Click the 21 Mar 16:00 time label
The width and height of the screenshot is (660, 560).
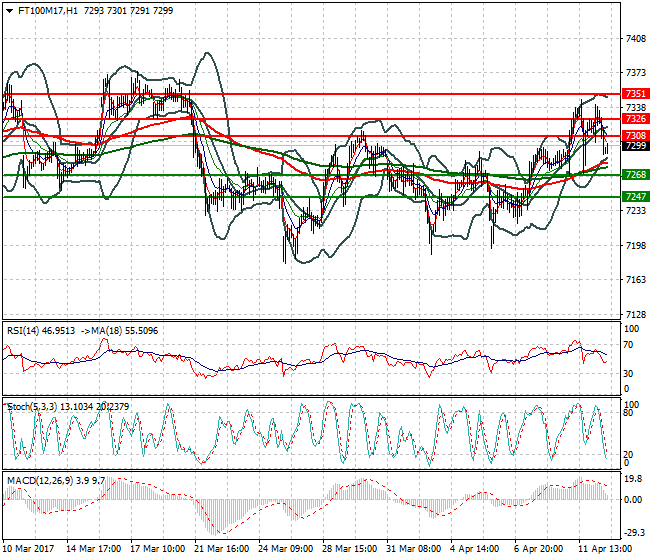coord(221,549)
